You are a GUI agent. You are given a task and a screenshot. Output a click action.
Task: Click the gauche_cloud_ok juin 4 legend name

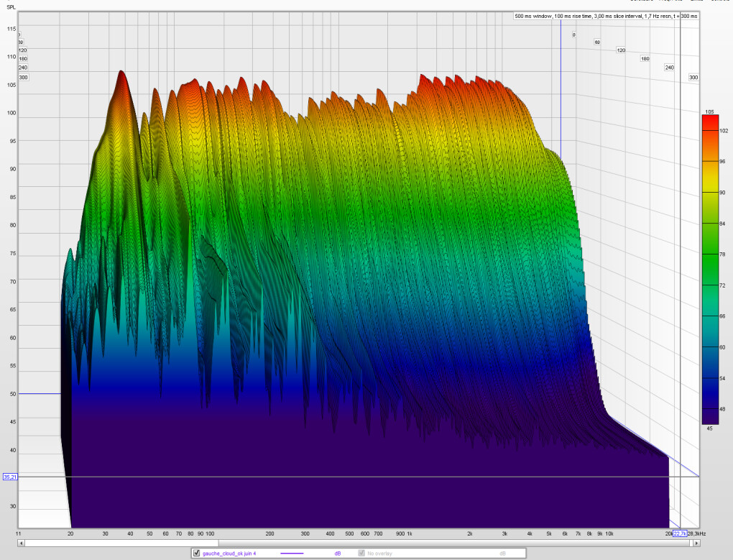click(229, 553)
